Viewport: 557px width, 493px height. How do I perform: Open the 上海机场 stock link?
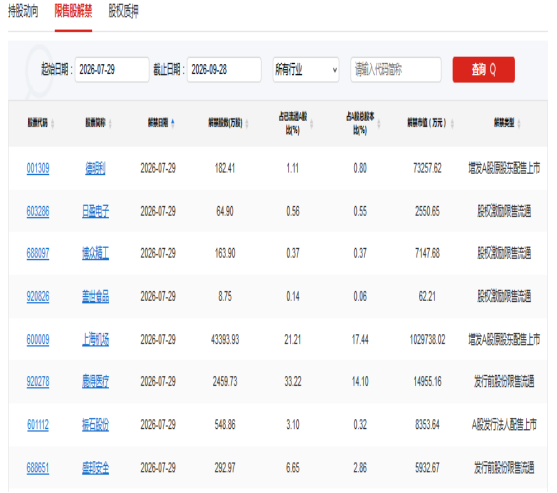point(96,340)
